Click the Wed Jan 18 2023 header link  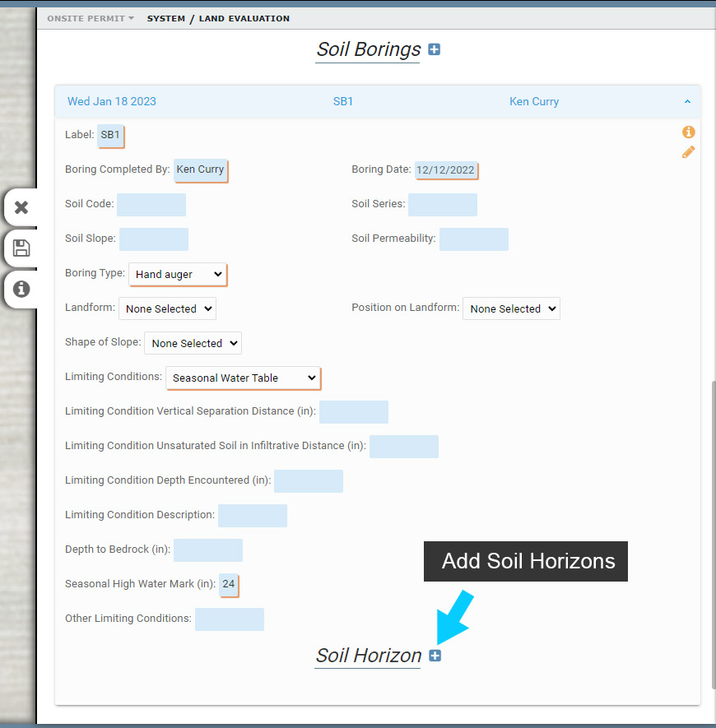[112, 101]
